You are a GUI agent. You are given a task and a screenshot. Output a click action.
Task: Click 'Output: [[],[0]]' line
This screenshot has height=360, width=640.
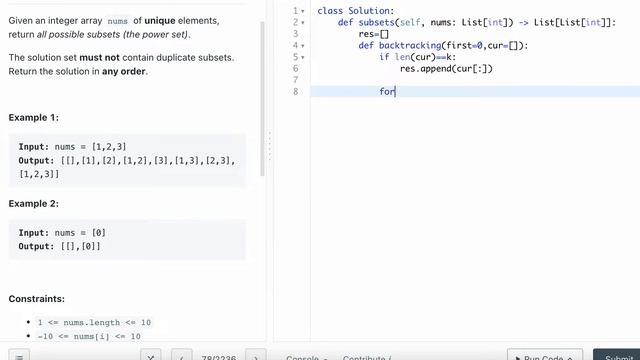tap(59, 247)
